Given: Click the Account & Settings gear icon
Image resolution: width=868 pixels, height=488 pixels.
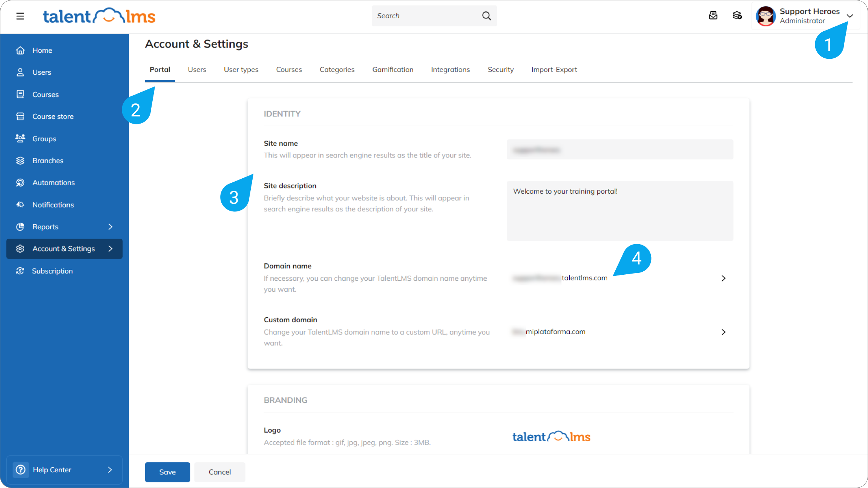Looking at the screenshot, I should [x=20, y=249].
